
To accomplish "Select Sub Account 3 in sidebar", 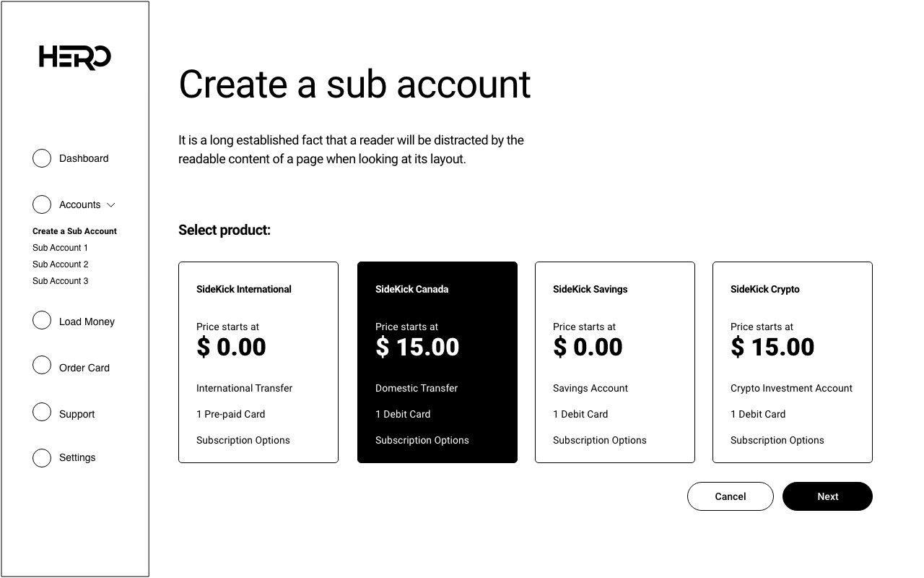I will click(x=60, y=281).
